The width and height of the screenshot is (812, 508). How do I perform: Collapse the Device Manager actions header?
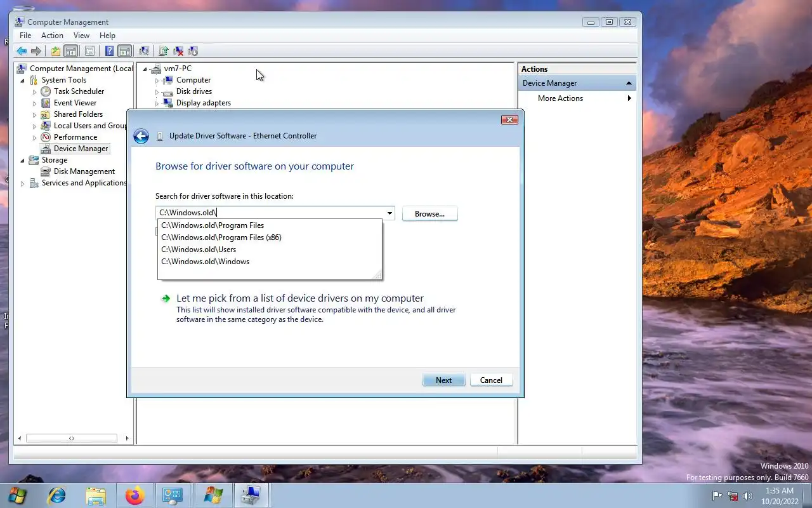(x=629, y=83)
